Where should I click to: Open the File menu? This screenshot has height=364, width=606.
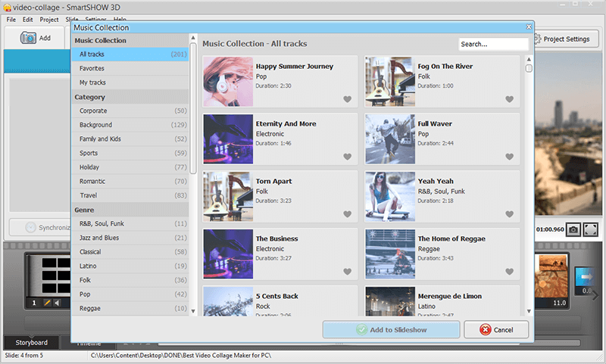(11, 20)
